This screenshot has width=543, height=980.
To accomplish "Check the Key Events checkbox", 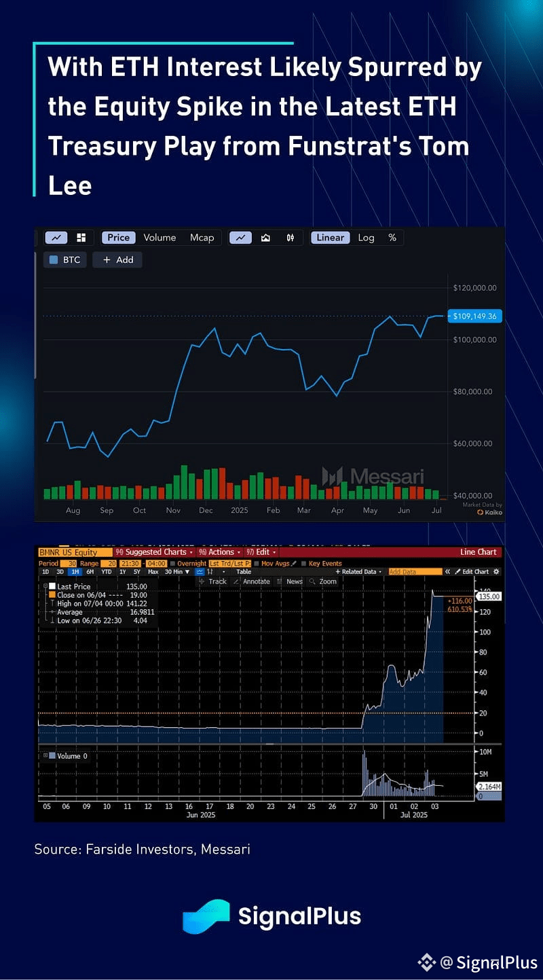I will coord(304,564).
